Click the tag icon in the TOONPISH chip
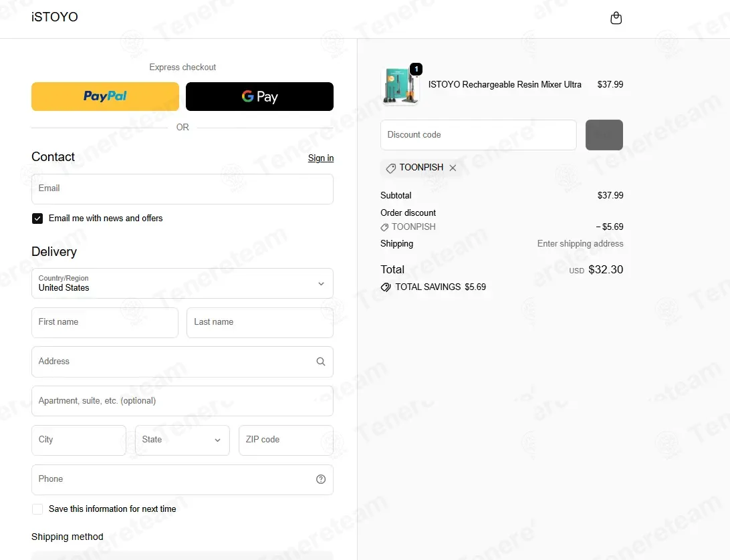The image size is (730, 560). (391, 168)
